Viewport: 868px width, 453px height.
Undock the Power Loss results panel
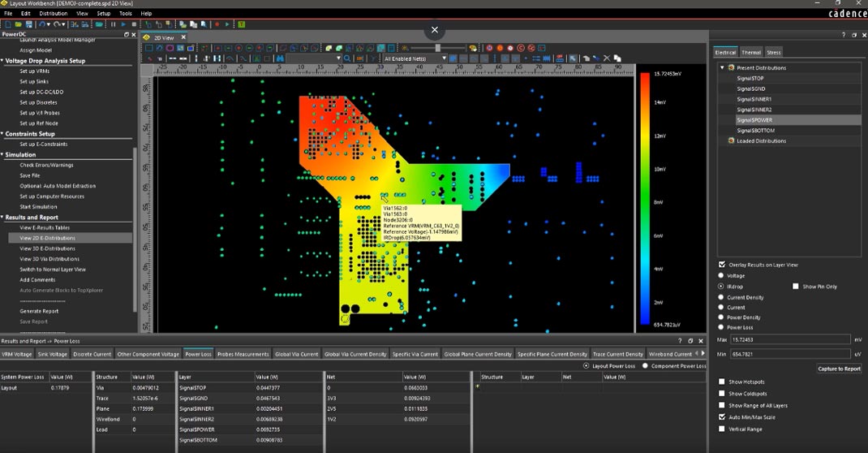(690, 341)
